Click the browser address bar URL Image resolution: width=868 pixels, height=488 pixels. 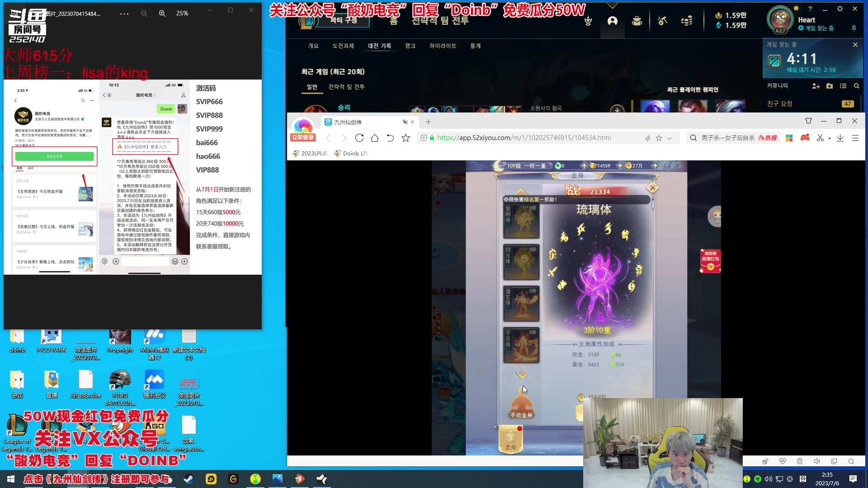pos(524,138)
